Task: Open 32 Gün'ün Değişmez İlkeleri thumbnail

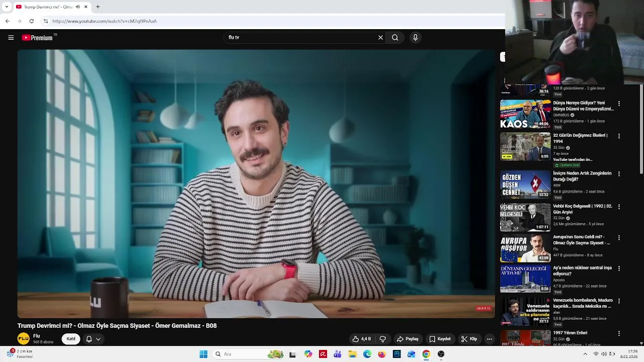Action: coord(525,146)
